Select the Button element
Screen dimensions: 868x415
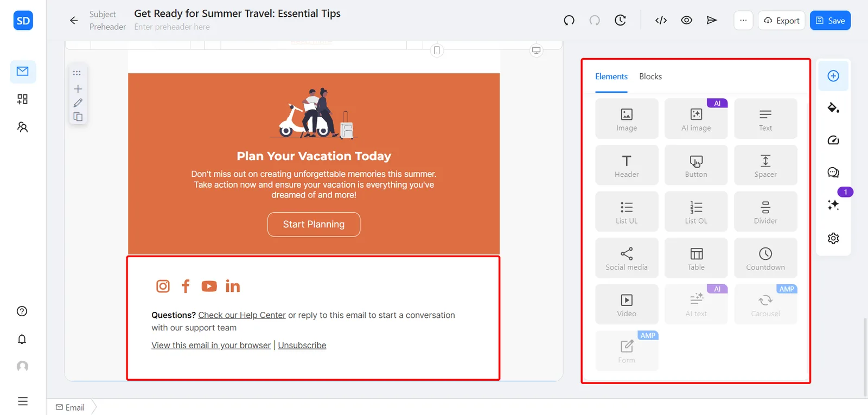[696, 165]
